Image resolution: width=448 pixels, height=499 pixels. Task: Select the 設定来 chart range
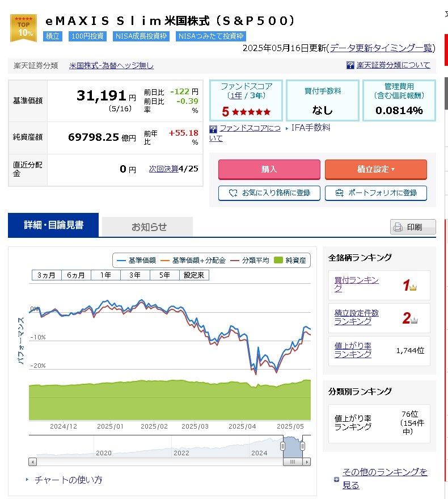[x=194, y=275]
